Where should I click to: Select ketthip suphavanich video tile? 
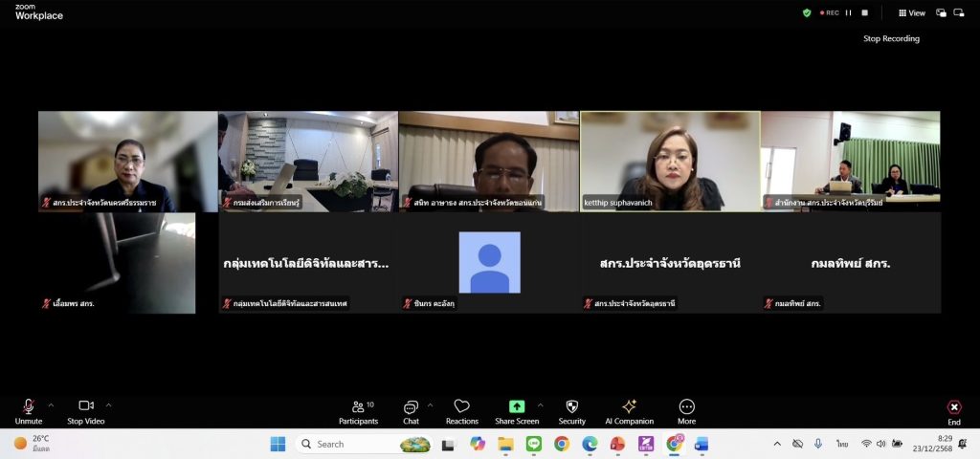pos(669,161)
